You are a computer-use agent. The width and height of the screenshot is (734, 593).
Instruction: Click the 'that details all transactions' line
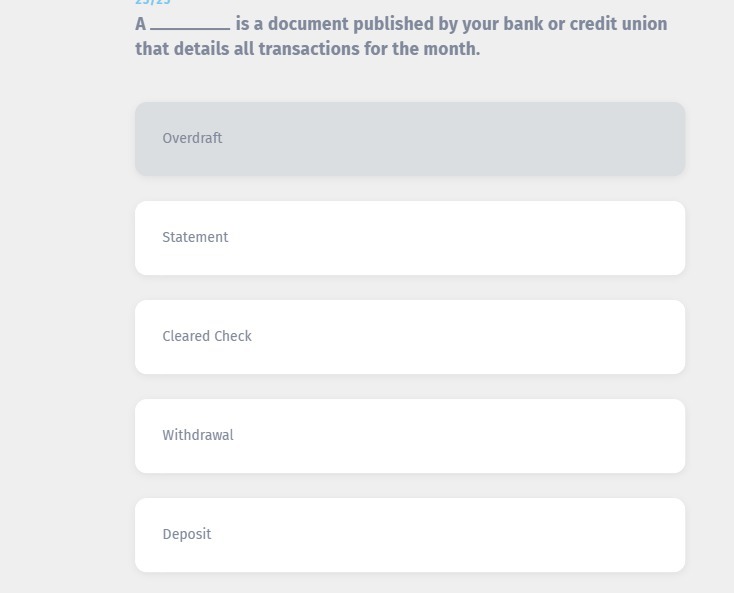coord(307,49)
